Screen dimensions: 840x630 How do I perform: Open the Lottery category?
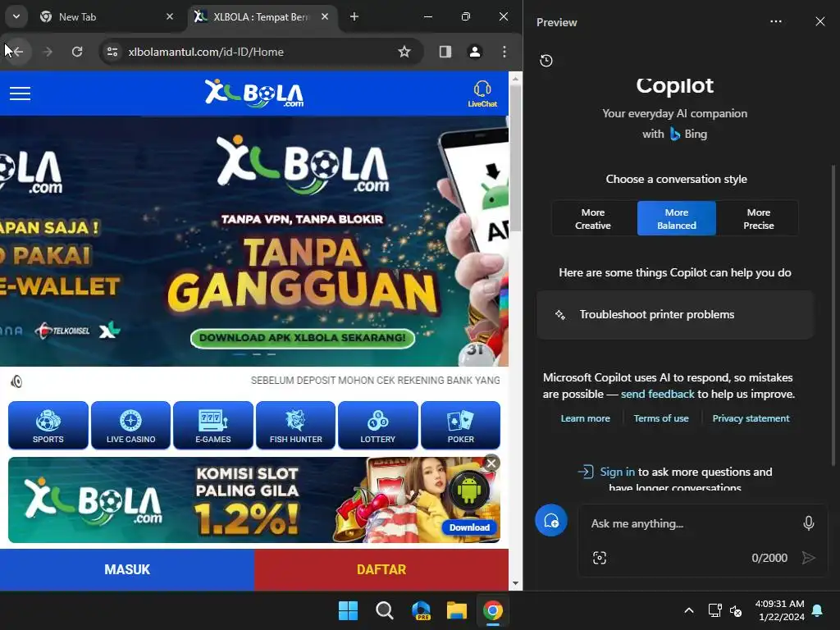(x=377, y=425)
